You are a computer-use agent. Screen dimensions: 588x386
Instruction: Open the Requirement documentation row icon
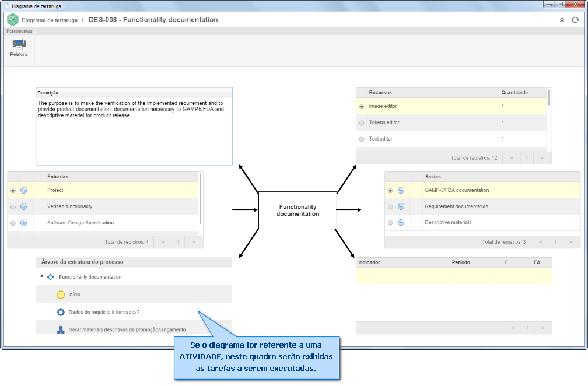(401, 206)
